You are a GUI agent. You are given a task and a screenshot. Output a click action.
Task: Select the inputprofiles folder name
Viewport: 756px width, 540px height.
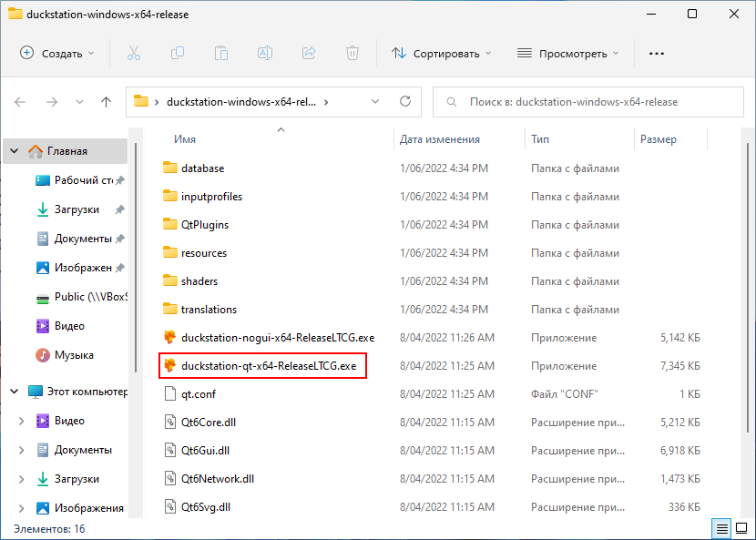(211, 196)
